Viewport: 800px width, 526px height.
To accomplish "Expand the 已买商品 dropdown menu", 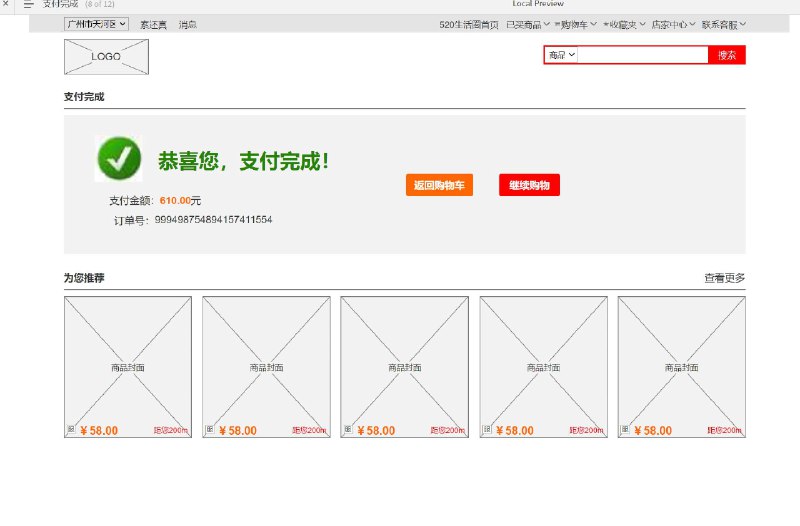I will pyautogui.click(x=528, y=24).
